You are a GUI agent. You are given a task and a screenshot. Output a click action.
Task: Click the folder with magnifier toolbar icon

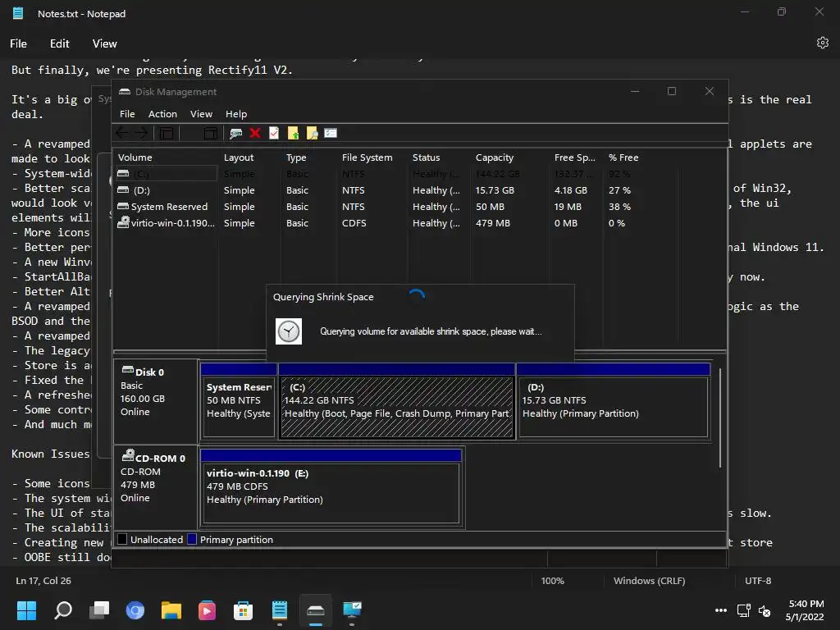coord(312,133)
